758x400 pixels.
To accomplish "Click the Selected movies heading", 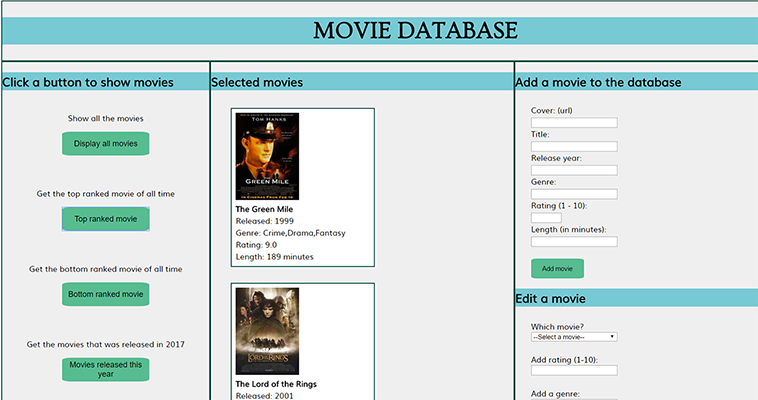I will (x=257, y=82).
